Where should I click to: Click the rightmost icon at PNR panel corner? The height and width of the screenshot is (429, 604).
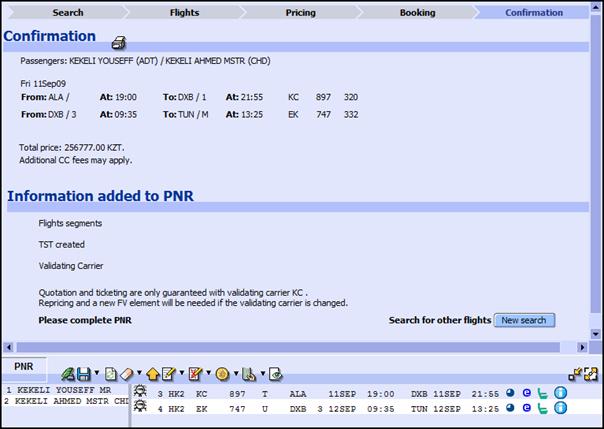592,373
